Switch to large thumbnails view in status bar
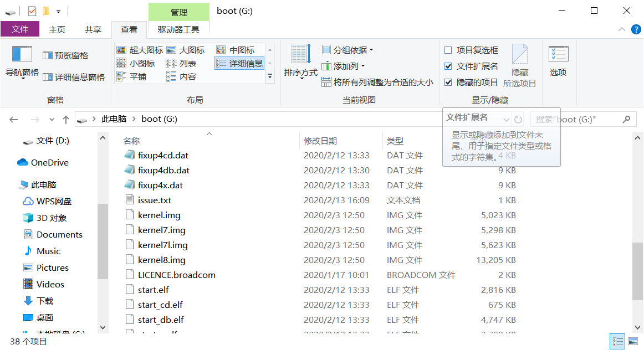 633,341
